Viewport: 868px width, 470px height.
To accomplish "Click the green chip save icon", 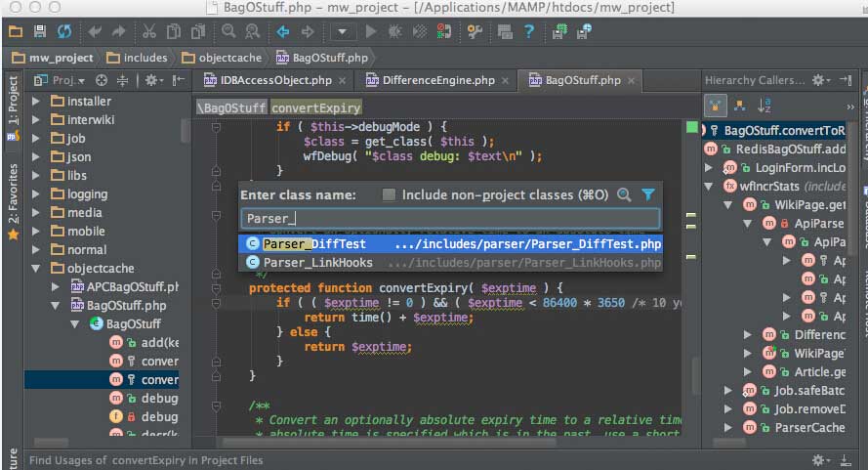I will coord(559,31).
